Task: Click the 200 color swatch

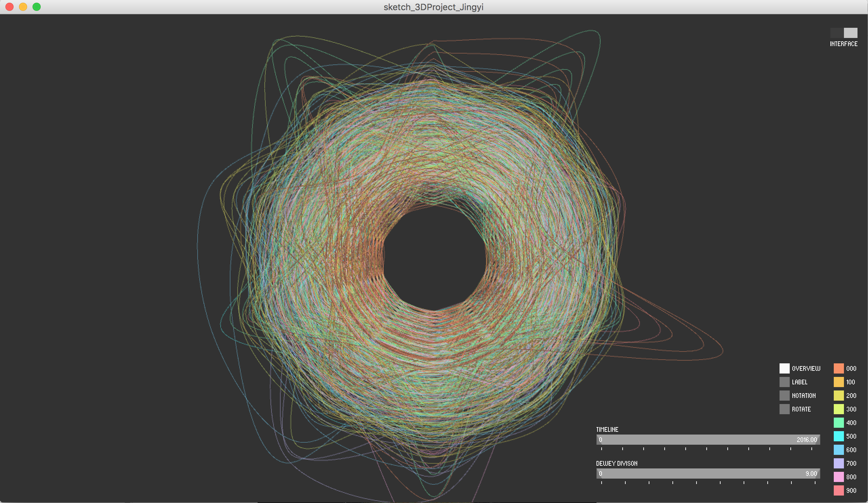Action: (839, 396)
